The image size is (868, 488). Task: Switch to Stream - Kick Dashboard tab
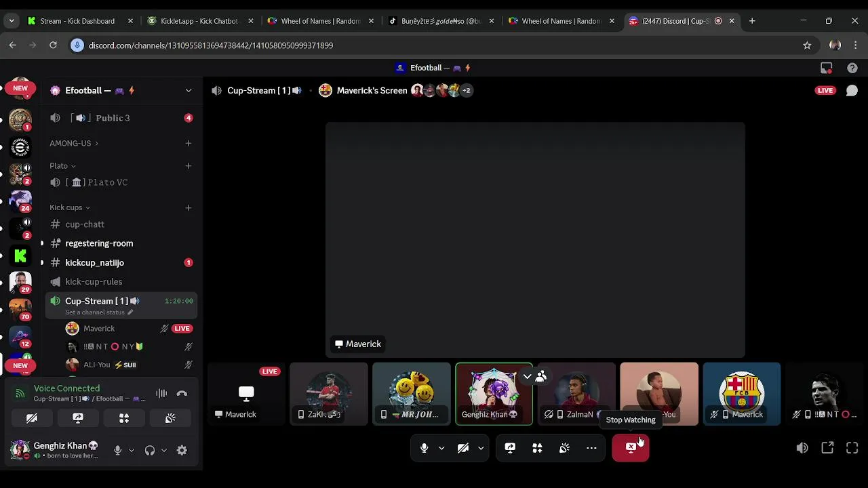(81, 21)
